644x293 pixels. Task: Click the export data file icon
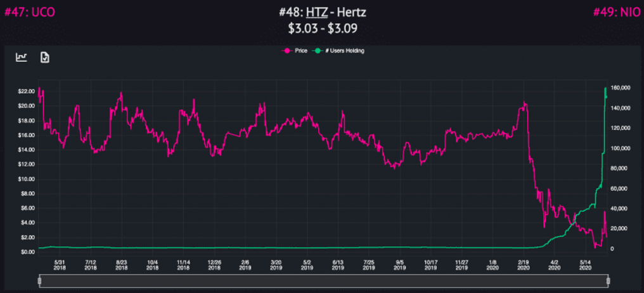(x=45, y=58)
